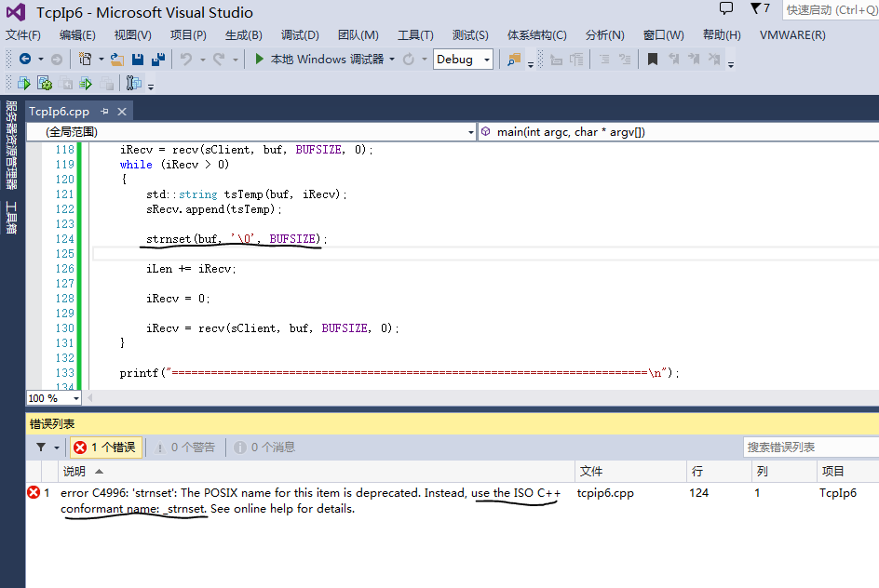Toggle the 0 个消息 messages filter

click(x=264, y=448)
